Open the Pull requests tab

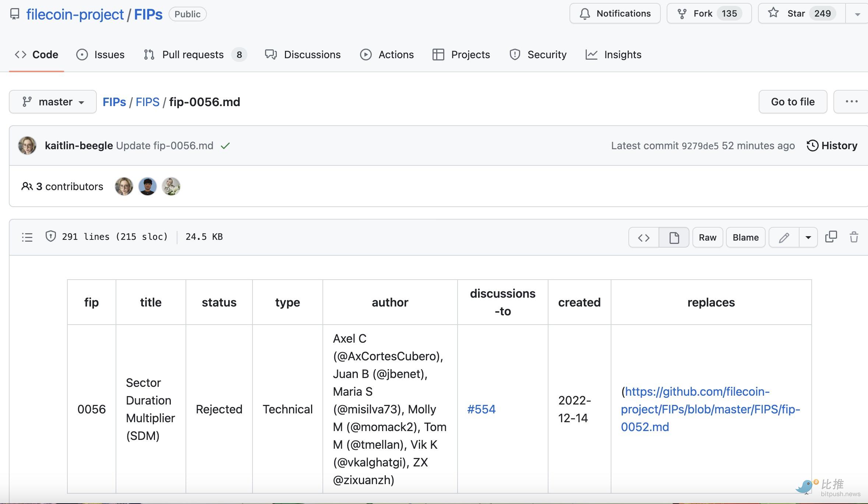tap(195, 55)
